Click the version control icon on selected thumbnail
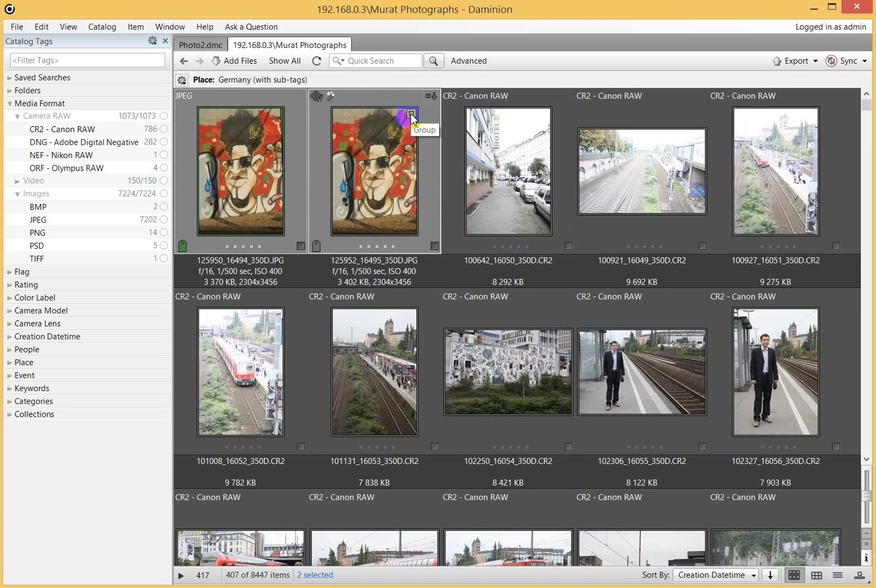The image size is (876, 588). pyautogui.click(x=316, y=97)
